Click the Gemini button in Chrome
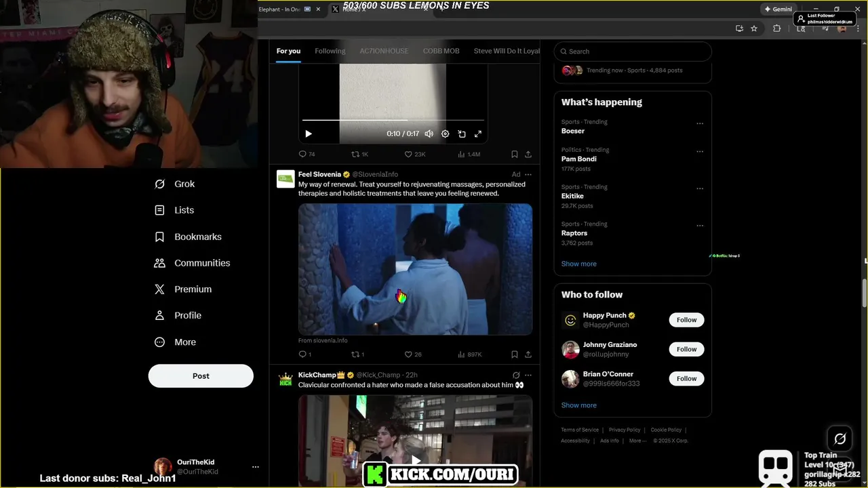868x488 pixels. click(778, 9)
